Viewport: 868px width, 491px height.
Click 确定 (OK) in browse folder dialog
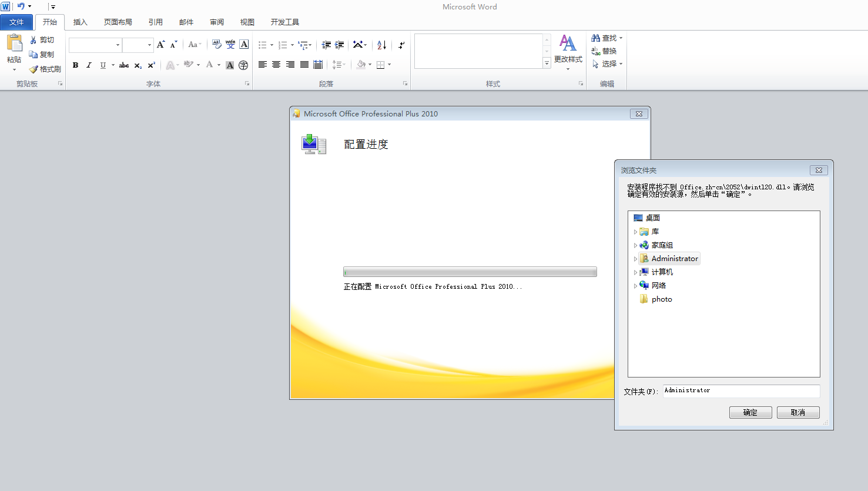click(x=750, y=413)
